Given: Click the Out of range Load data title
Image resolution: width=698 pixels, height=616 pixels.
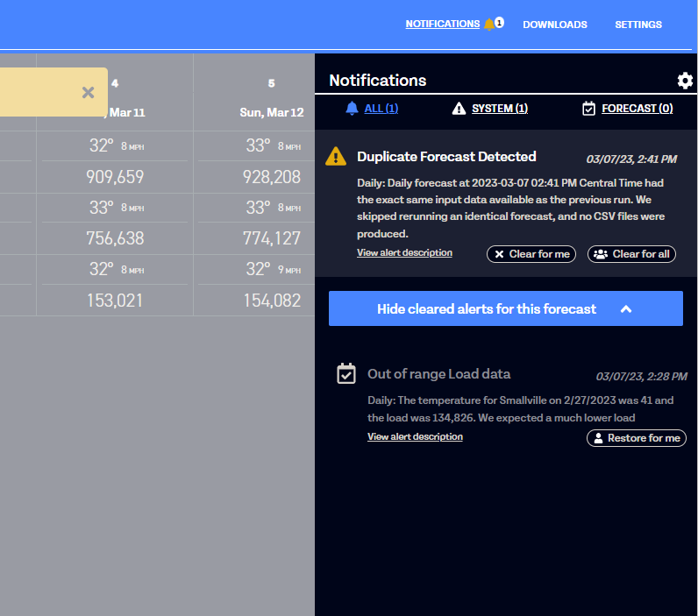Looking at the screenshot, I should point(439,374).
